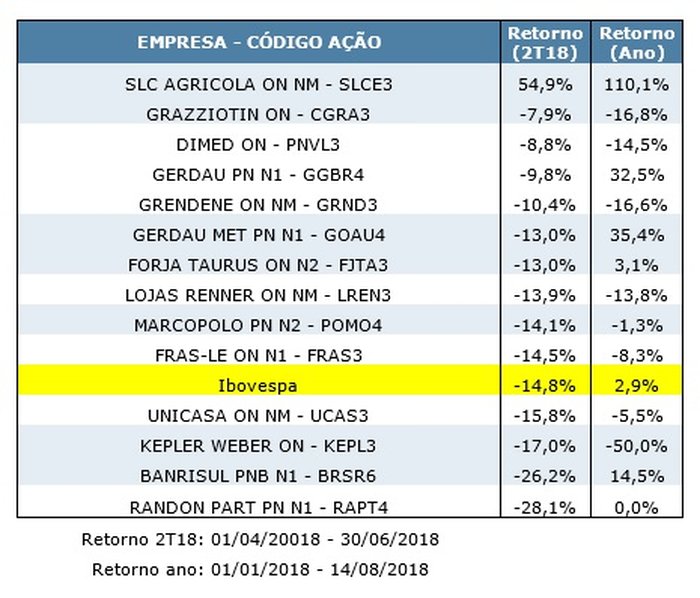Select the UNICASA ON NM - UCAS3 cell
The image size is (700, 598).
tap(259, 415)
